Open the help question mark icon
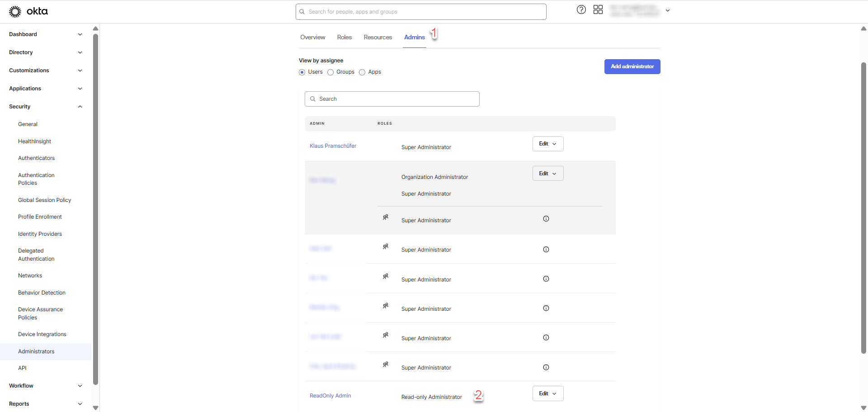Image resolution: width=868 pixels, height=412 pixels. coord(581,10)
